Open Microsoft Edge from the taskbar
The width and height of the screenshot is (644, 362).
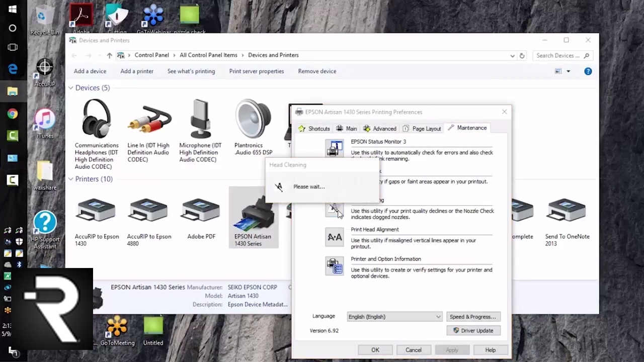pos(13,69)
